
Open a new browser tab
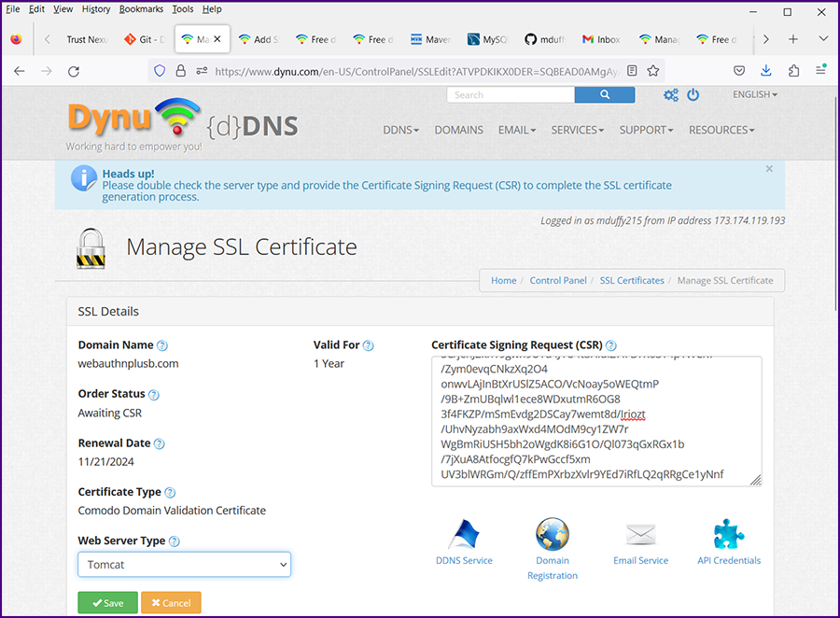pos(793,38)
